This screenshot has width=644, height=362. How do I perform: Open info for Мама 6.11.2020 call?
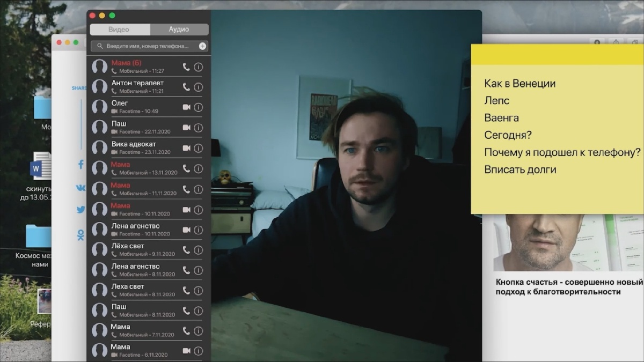(x=198, y=351)
